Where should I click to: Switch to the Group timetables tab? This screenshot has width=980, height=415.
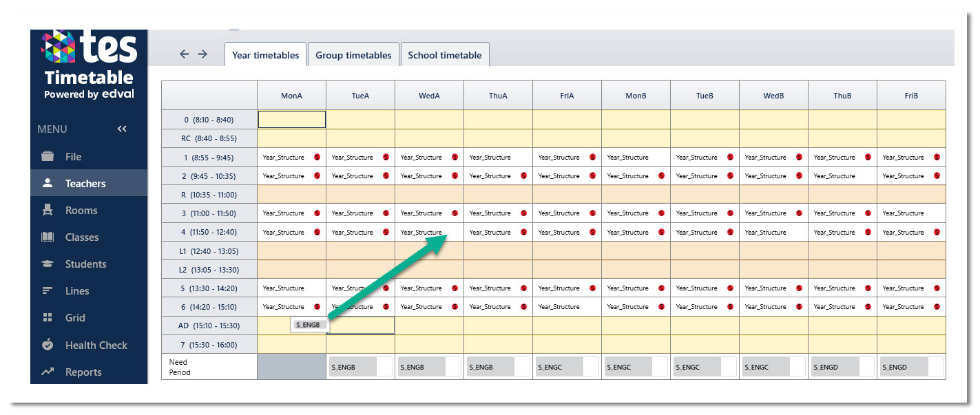tap(353, 55)
